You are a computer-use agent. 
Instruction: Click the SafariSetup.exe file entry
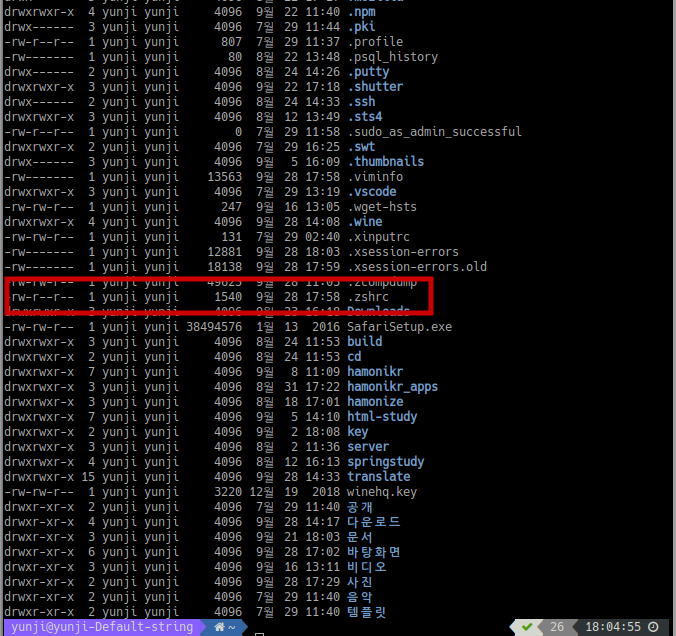tap(399, 326)
